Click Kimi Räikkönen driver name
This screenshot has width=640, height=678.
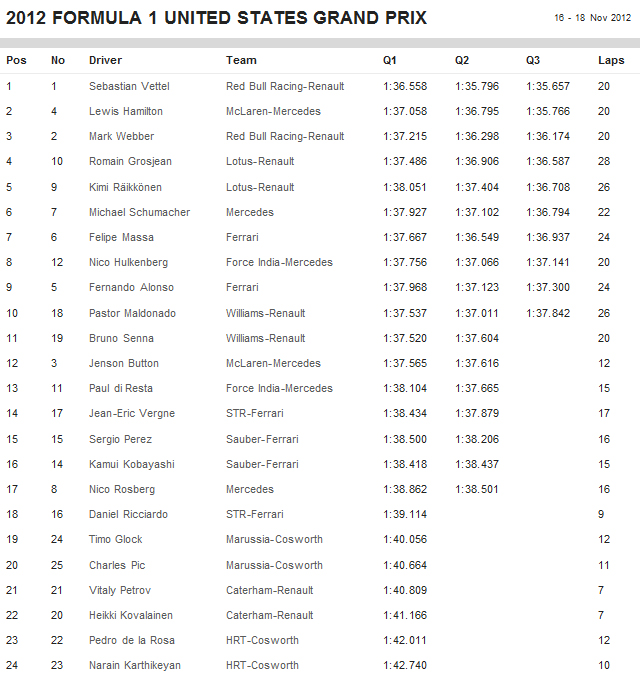tap(125, 187)
